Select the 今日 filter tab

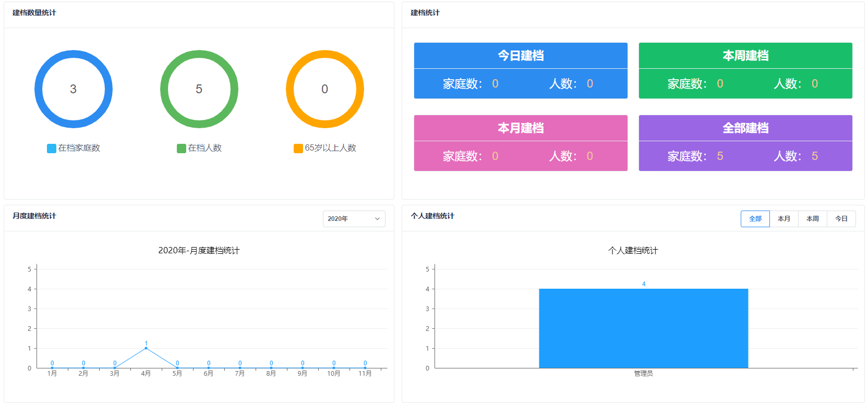tap(841, 219)
